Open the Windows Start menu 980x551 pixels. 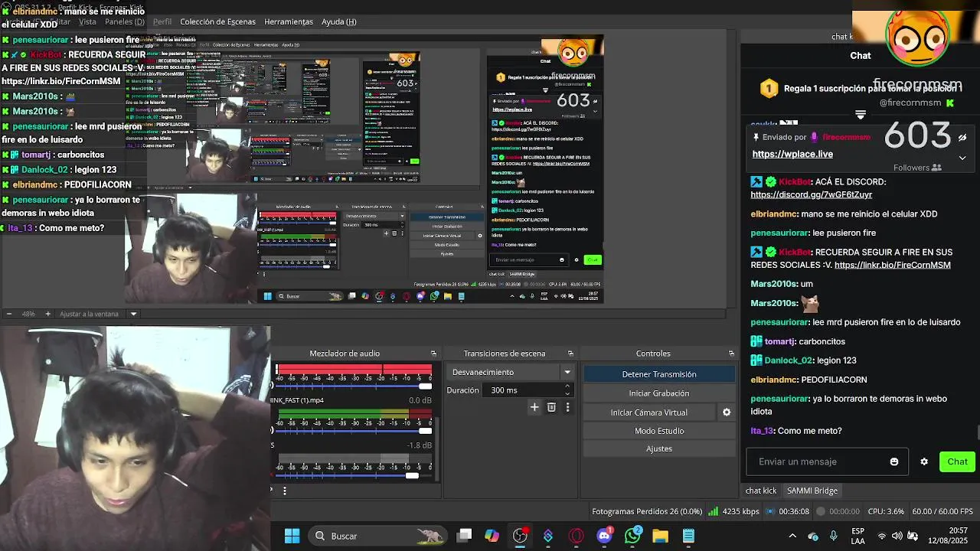pyautogui.click(x=292, y=536)
